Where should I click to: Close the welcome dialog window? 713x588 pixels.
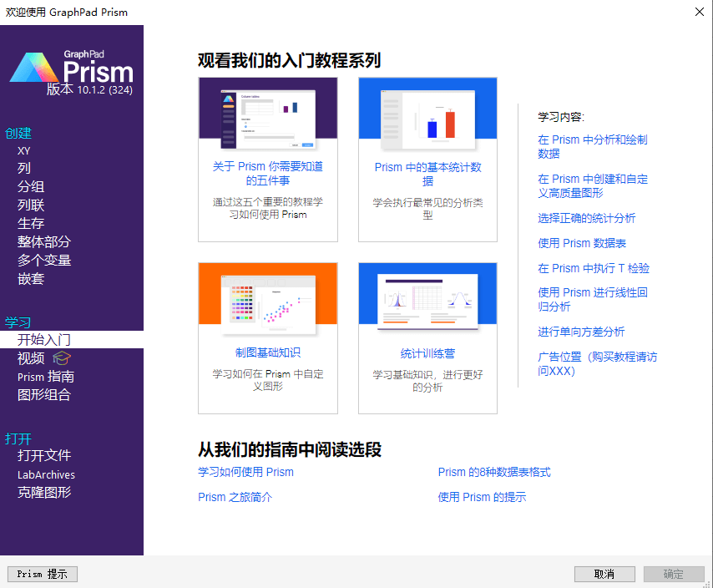pos(700,12)
